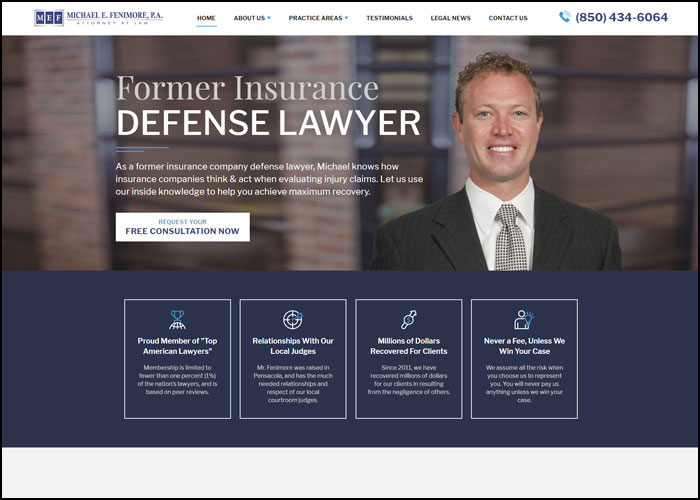Viewport: 700px width, 500px height.
Task: Click the target icon above Local Judges
Action: [x=293, y=319]
